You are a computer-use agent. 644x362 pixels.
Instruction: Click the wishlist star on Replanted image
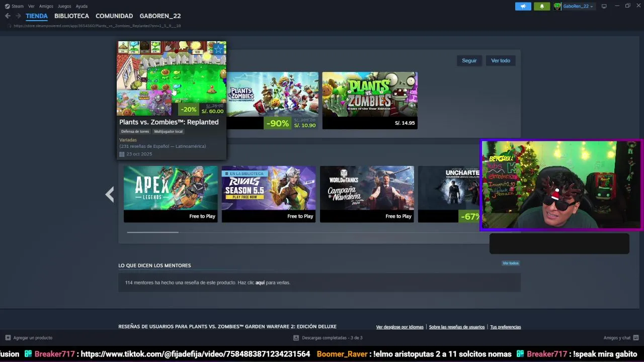click(x=218, y=49)
